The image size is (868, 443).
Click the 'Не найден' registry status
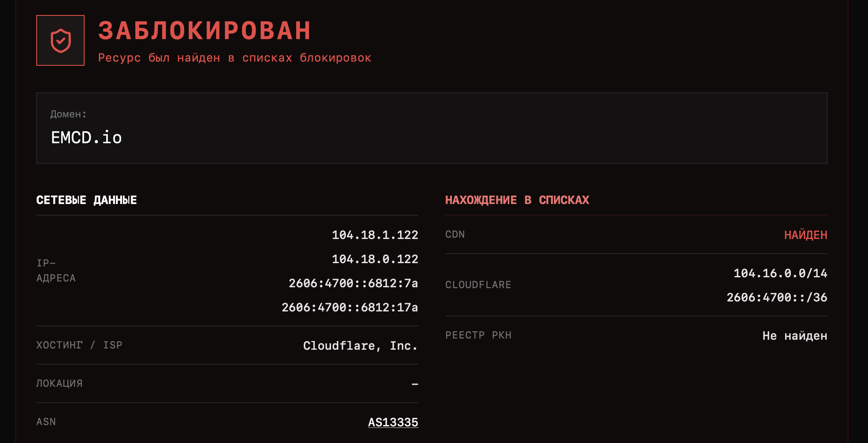click(x=795, y=336)
